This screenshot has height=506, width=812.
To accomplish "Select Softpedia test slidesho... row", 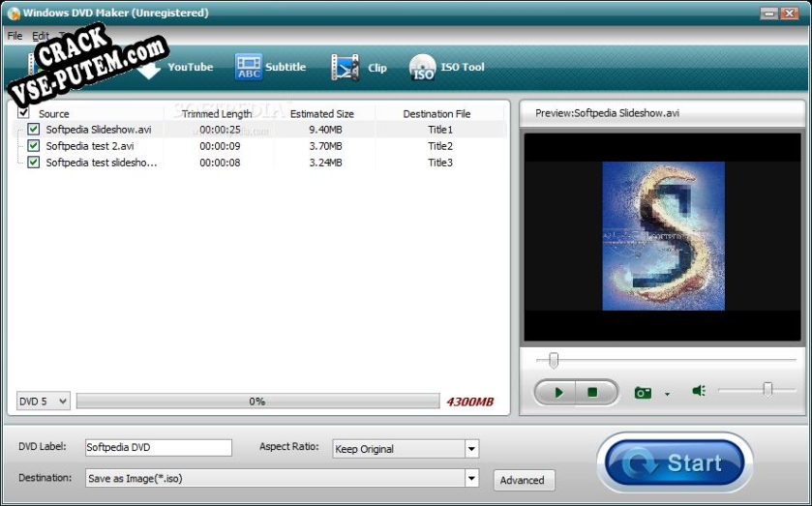I will click(259, 163).
